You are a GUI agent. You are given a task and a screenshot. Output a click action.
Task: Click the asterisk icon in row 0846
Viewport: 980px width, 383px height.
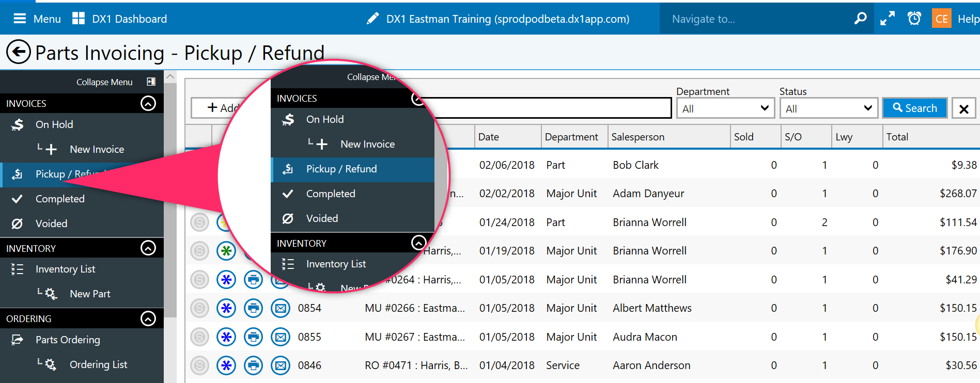tap(226, 365)
